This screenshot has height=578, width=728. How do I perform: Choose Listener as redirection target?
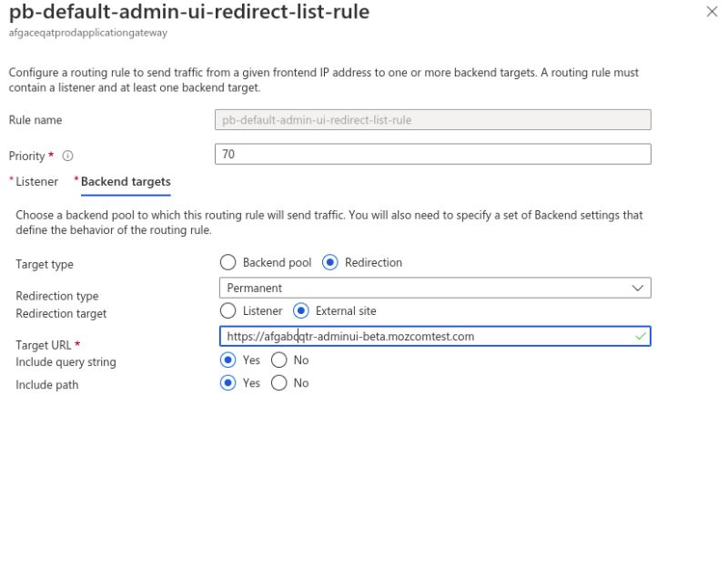pos(227,311)
